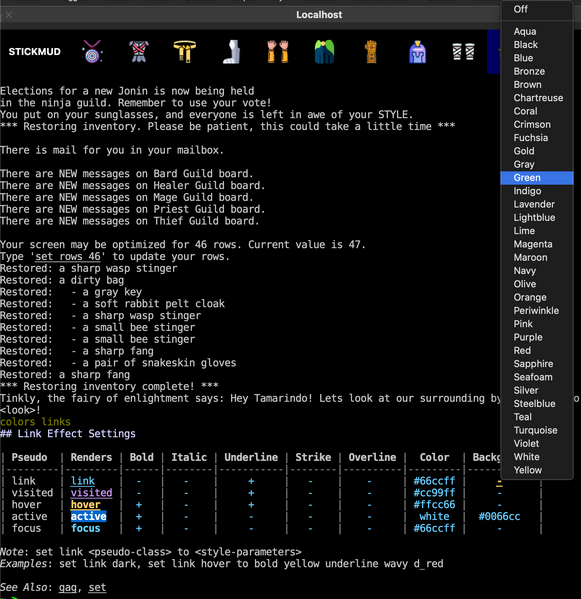The image size is (581, 599).
Task: Select Lightblue in the dropdown list
Action: pyautogui.click(x=537, y=217)
